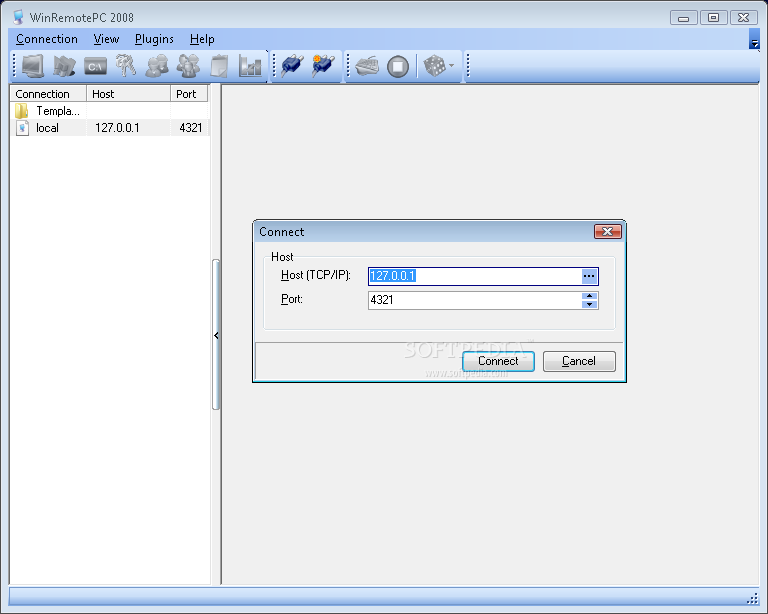Open the host browse ellipsis button
The image size is (768, 614).
point(589,276)
